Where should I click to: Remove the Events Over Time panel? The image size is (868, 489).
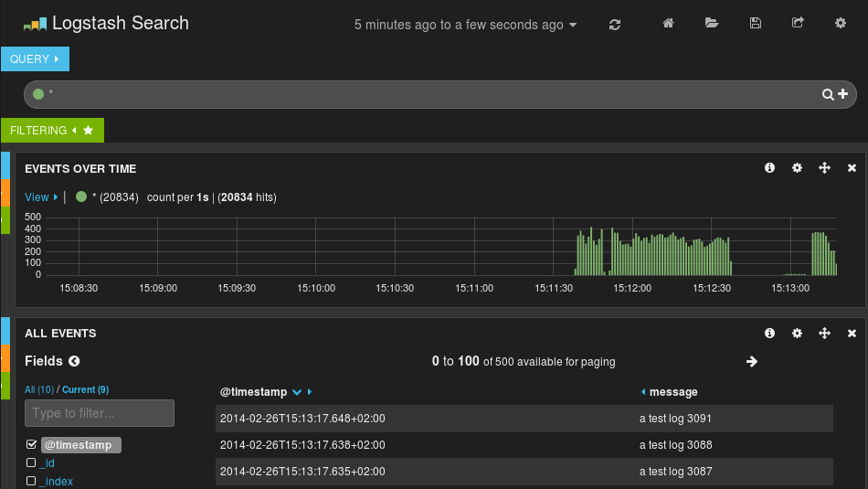(852, 168)
